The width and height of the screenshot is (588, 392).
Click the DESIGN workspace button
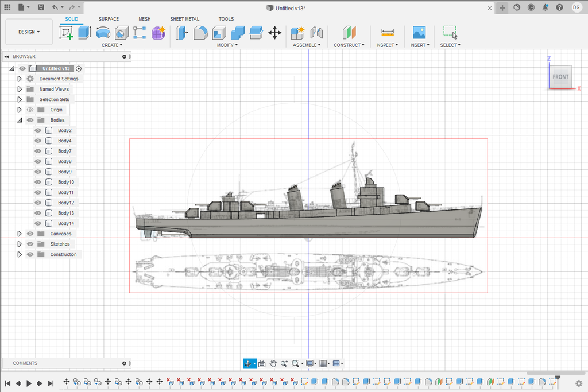click(x=29, y=32)
